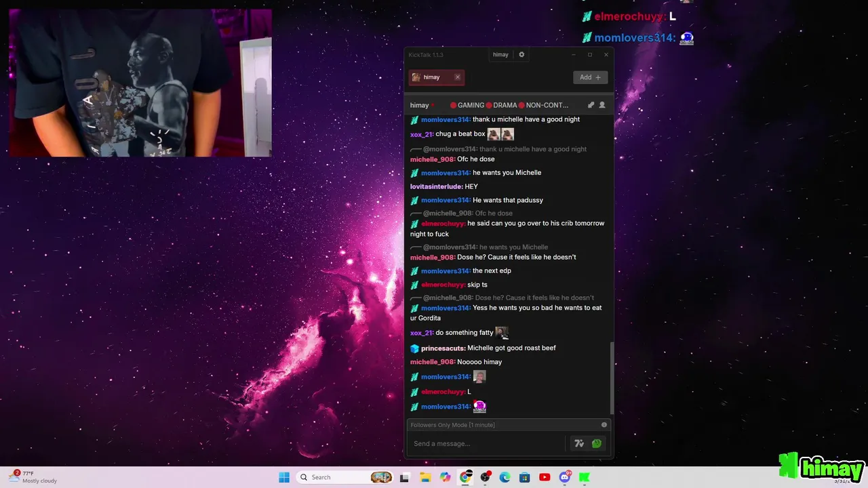
Task: Click emote image after do something fatty
Action: pos(502,332)
